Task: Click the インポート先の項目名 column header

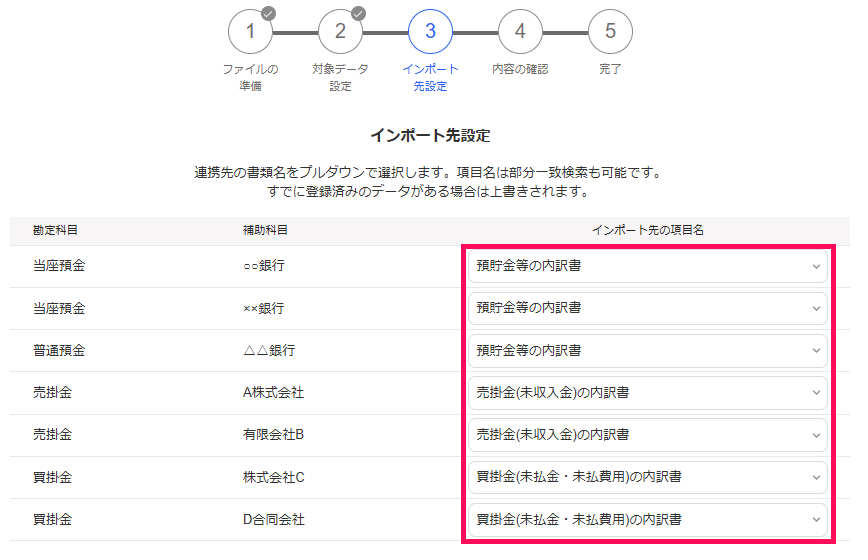Action: pyautogui.click(x=648, y=230)
